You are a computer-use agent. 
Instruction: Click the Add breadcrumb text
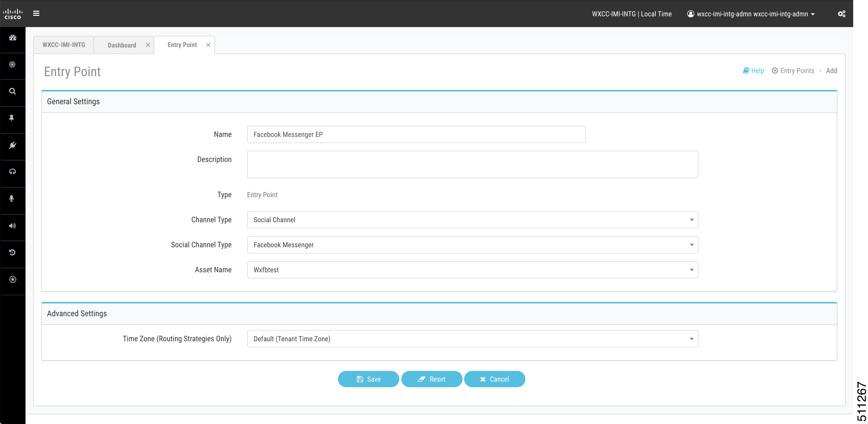tap(831, 70)
